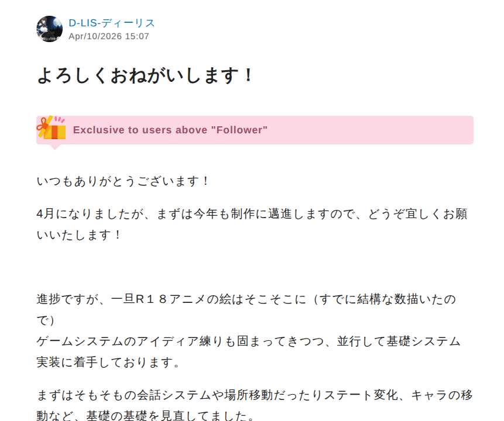The height and width of the screenshot is (421, 504).
Task: Click blank right side of pink banner
Action: 369,130
